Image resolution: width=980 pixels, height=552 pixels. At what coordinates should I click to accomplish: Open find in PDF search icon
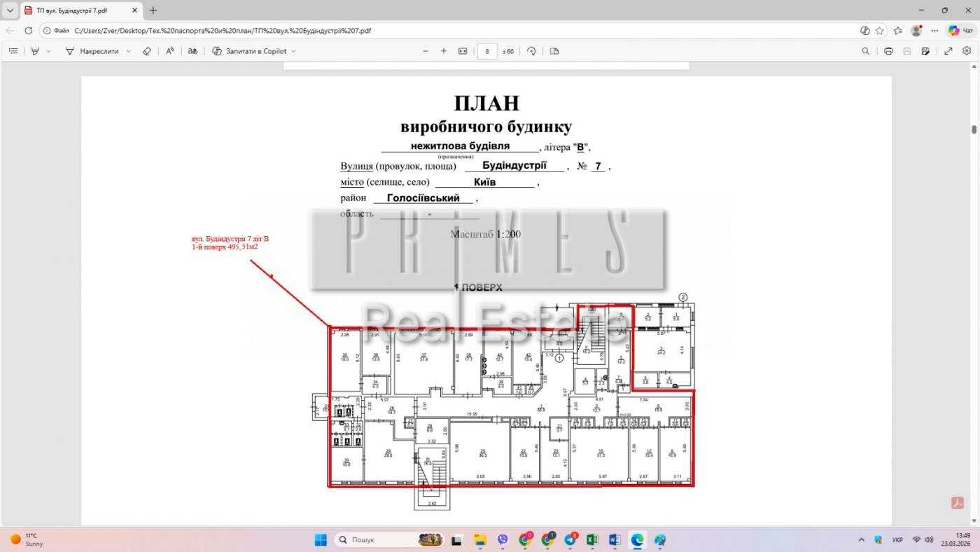865,51
